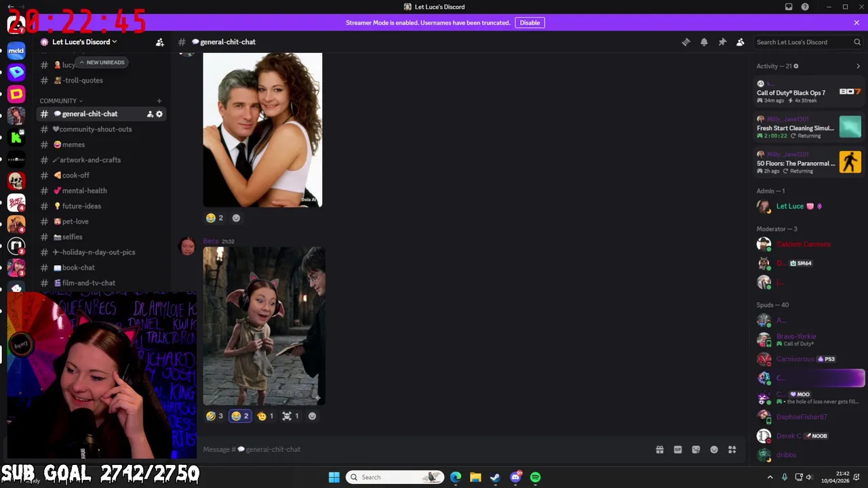Open the selfies channel

pos(100,237)
